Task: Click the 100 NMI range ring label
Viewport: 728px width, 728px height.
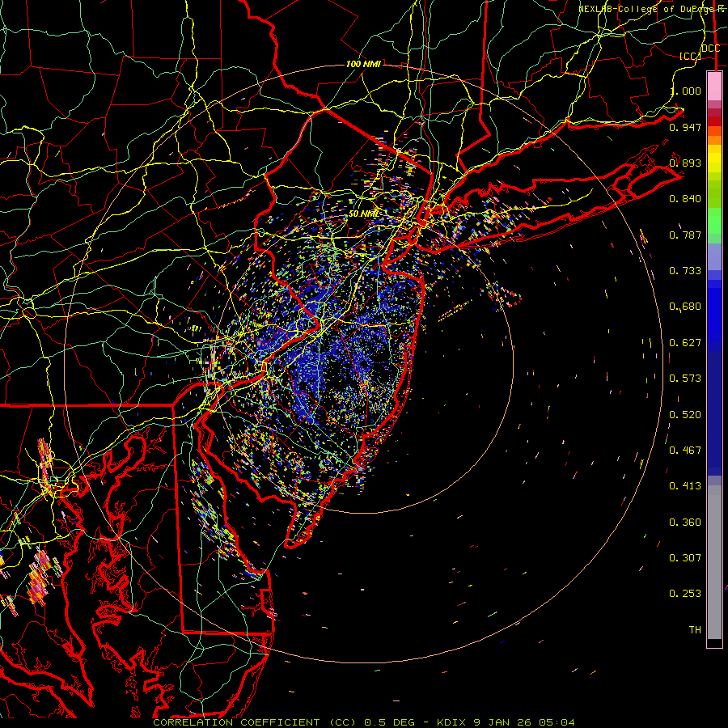Action: (x=363, y=64)
